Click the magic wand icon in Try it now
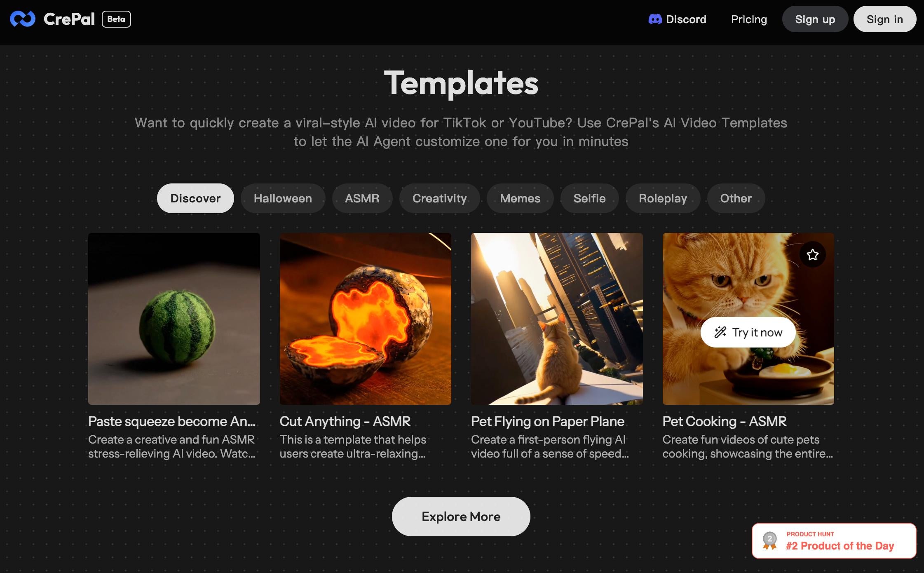Screen dimensions: 924x573 click(720, 332)
